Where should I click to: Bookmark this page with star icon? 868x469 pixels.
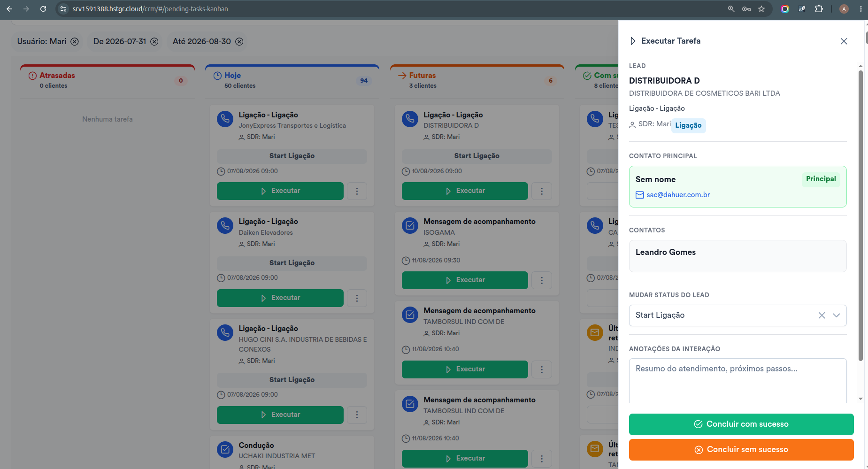click(761, 9)
